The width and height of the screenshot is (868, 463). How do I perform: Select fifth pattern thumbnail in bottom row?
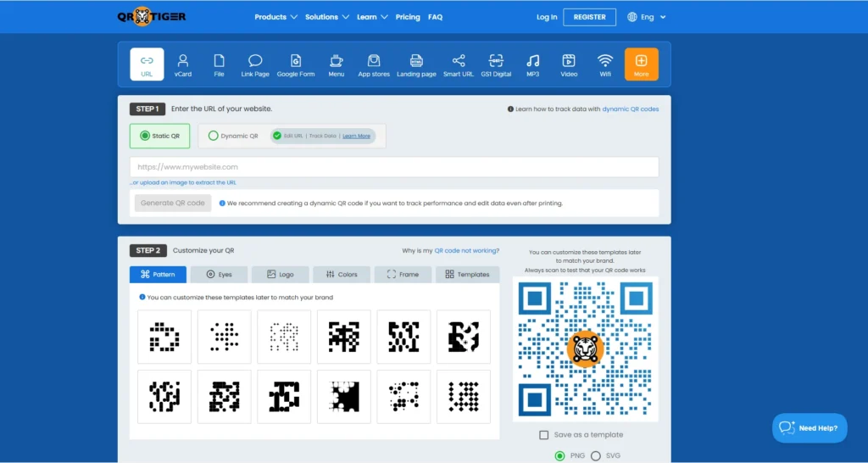click(403, 397)
